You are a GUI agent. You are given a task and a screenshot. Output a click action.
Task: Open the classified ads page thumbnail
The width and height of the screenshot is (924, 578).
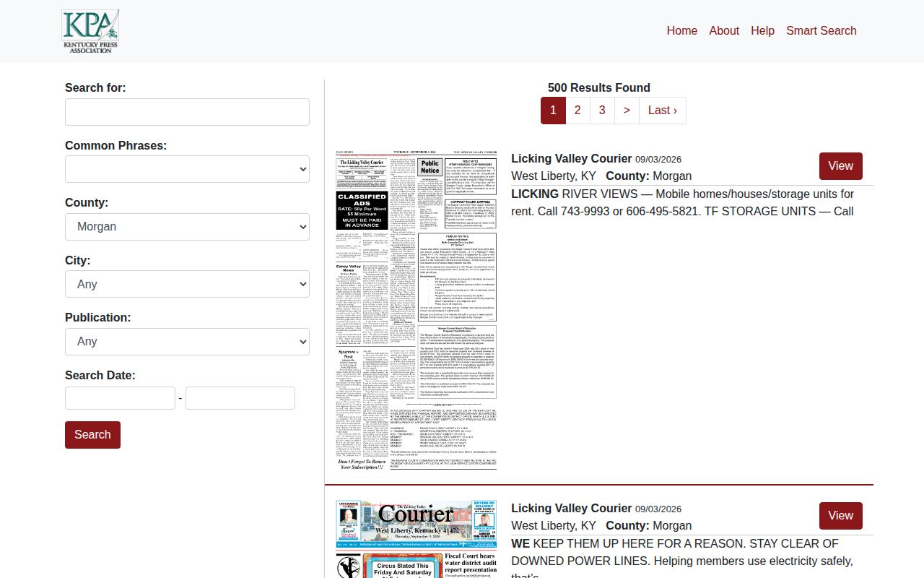(417, 311)
